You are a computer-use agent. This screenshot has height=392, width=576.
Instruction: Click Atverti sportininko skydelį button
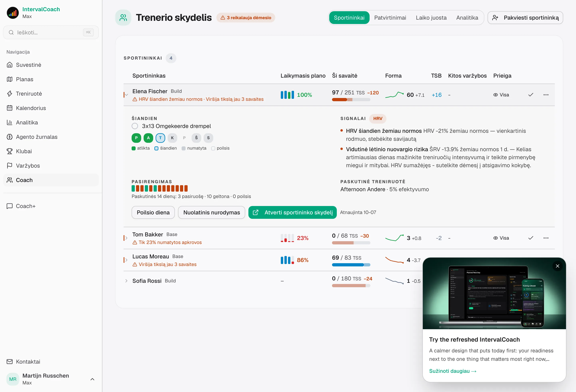(292, 213)
